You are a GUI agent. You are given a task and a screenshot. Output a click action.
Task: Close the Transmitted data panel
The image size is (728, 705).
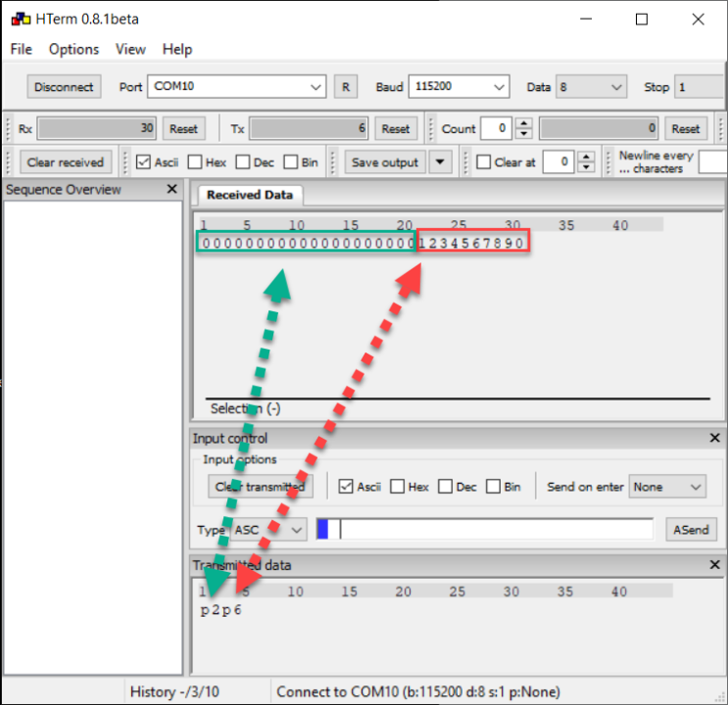pyautogui.click(x=714, y=565)
